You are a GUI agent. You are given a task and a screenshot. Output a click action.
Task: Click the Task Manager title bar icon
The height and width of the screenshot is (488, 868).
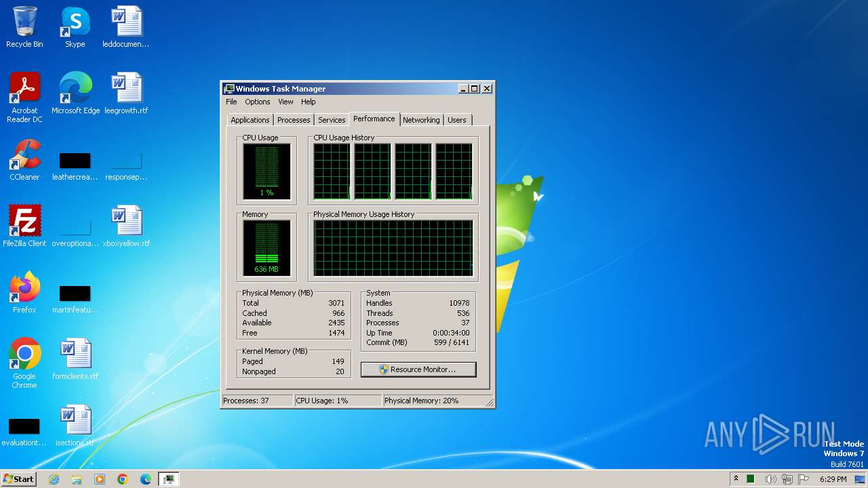click(x=229, y=89)
